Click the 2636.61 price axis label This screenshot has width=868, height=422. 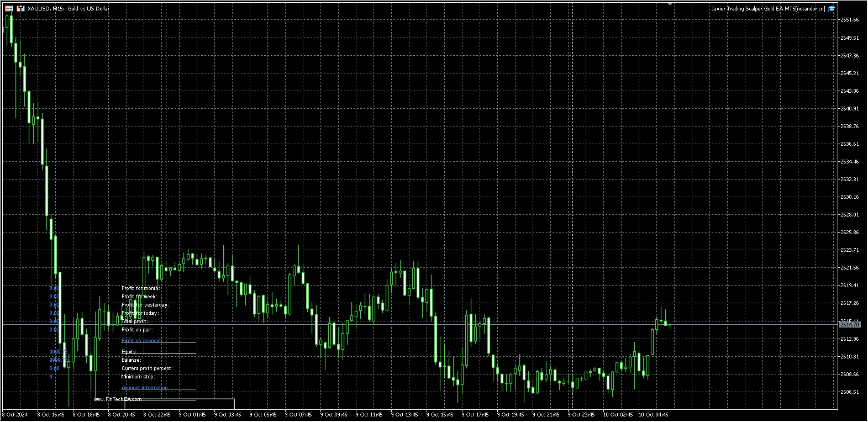tap(849, 144)
